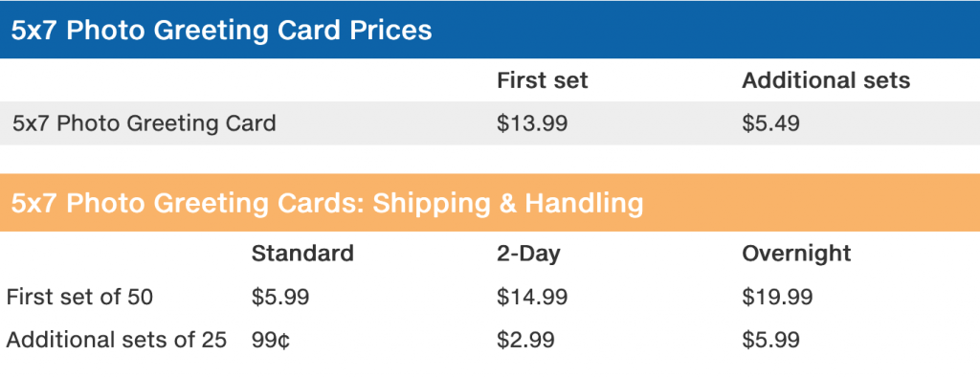The image size is (980, 378).
Task: Click the Shipping & Handling orange header
Action: (490, 203)
